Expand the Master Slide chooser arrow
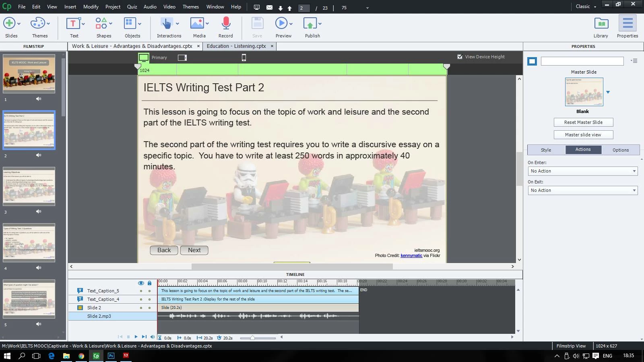The width and height of the screenshot is (644, 362). tap(608, 92)
